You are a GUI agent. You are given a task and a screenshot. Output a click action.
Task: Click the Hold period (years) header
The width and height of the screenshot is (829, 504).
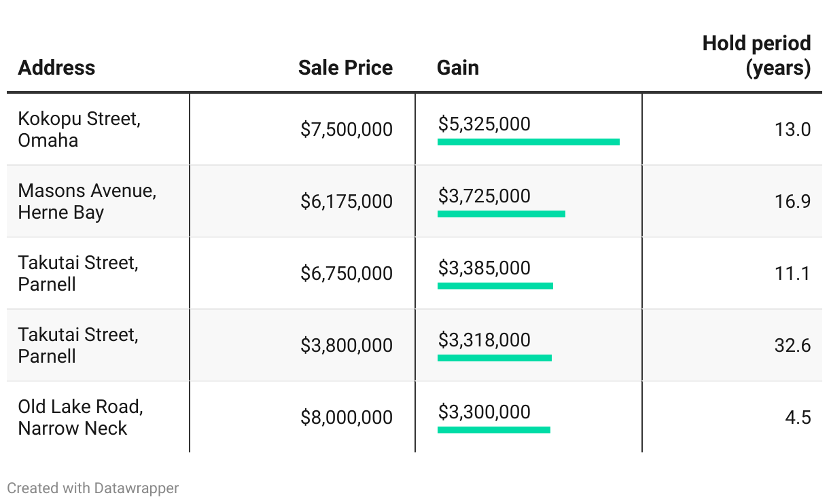(756, 55)
